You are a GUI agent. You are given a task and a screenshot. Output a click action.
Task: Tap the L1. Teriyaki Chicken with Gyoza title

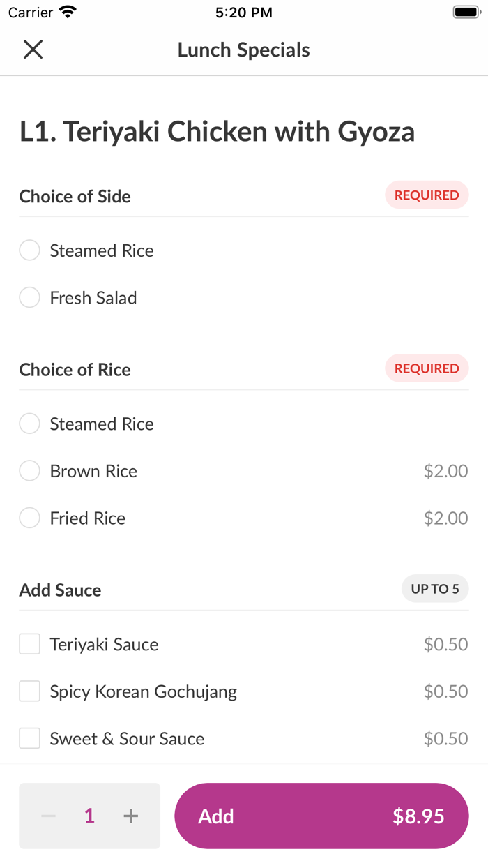tap(217, 131)
